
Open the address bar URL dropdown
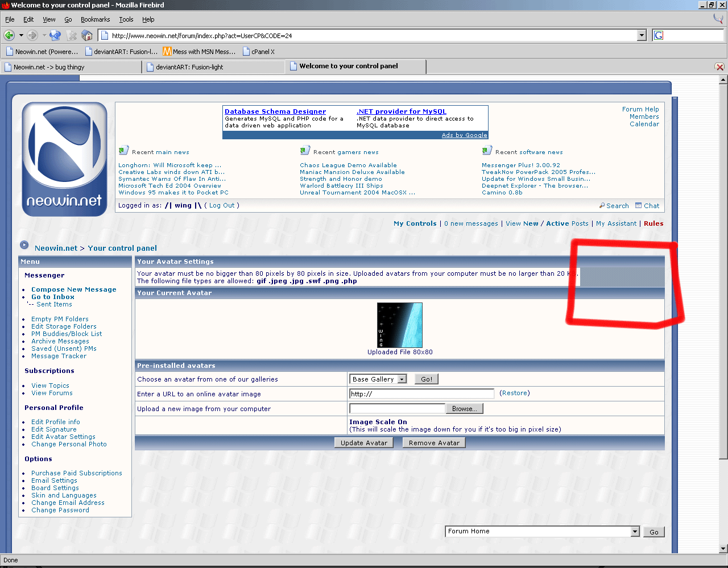642,35
